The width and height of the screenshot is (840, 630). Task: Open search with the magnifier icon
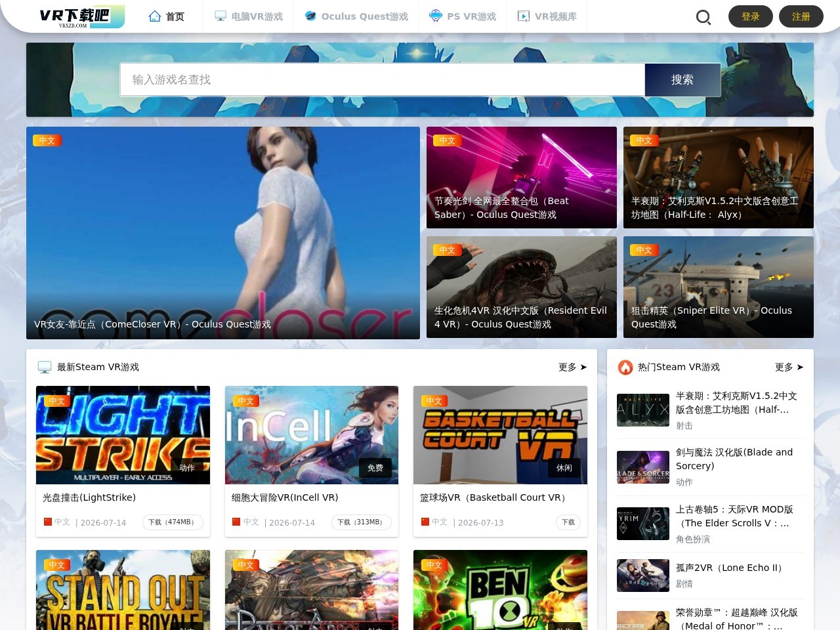703,17
